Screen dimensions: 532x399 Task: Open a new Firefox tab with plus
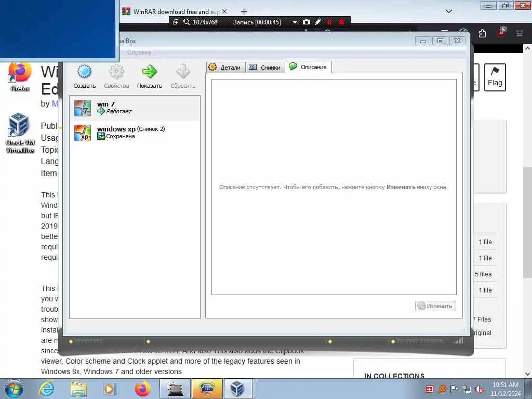(244, 12)
